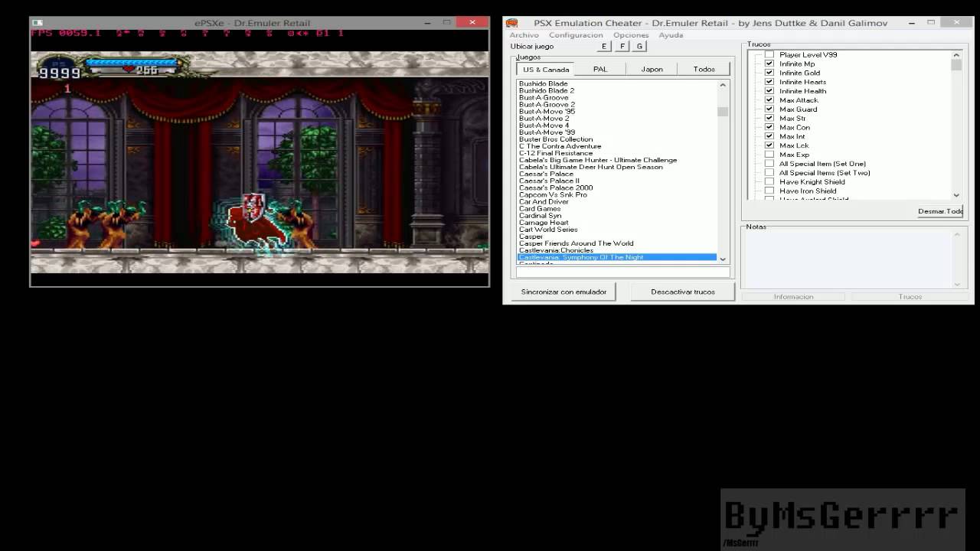Uncheck the Infinite Gold cheat
980x551 pixels.
pos(769,73)
